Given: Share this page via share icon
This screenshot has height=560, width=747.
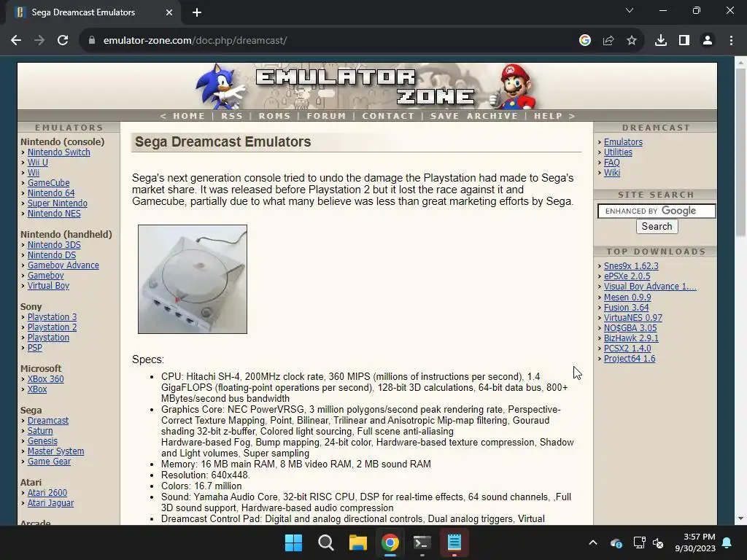Looking at the screenshot, I should [x=608, y=41].
